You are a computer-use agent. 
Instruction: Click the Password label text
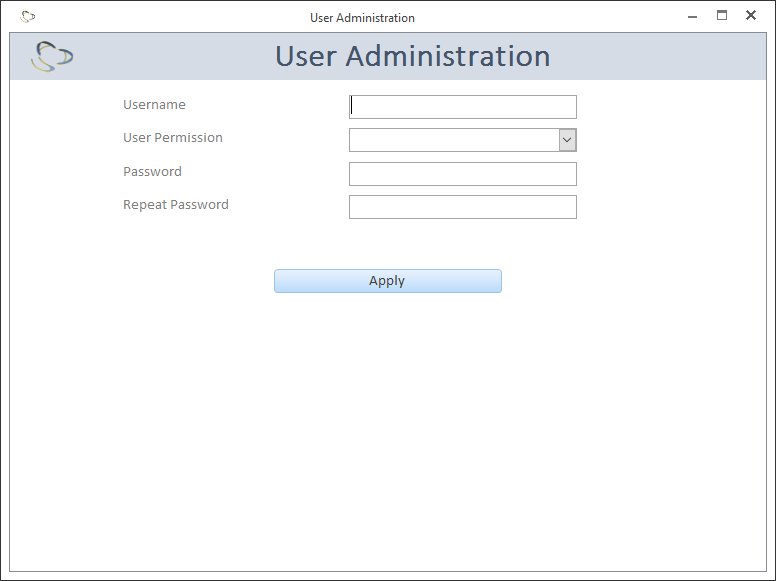pyautogui.click(x=152, y=172)
